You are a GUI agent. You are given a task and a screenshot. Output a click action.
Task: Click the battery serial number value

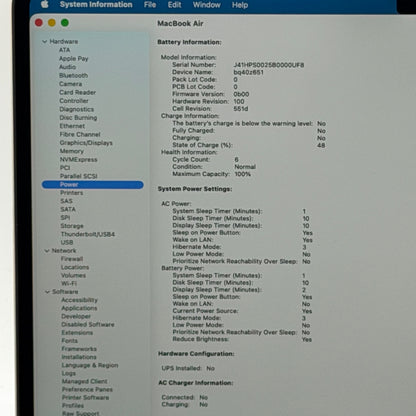click(x=269, y=65)
